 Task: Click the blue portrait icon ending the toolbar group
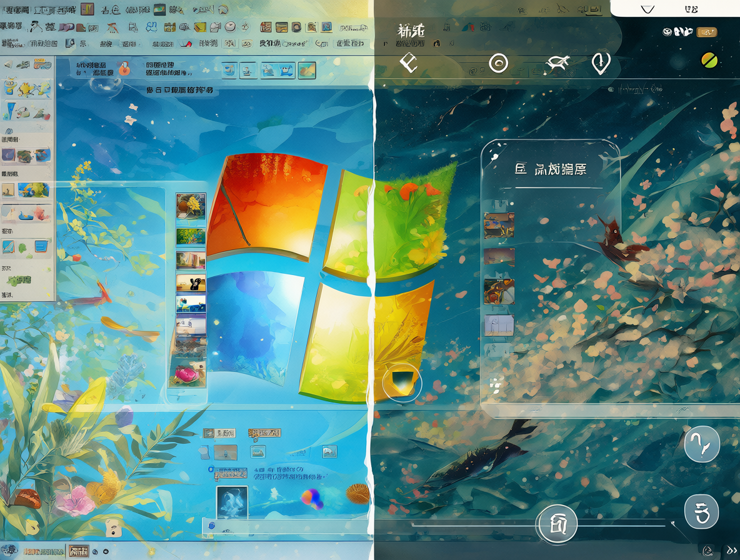coord(327,27)
